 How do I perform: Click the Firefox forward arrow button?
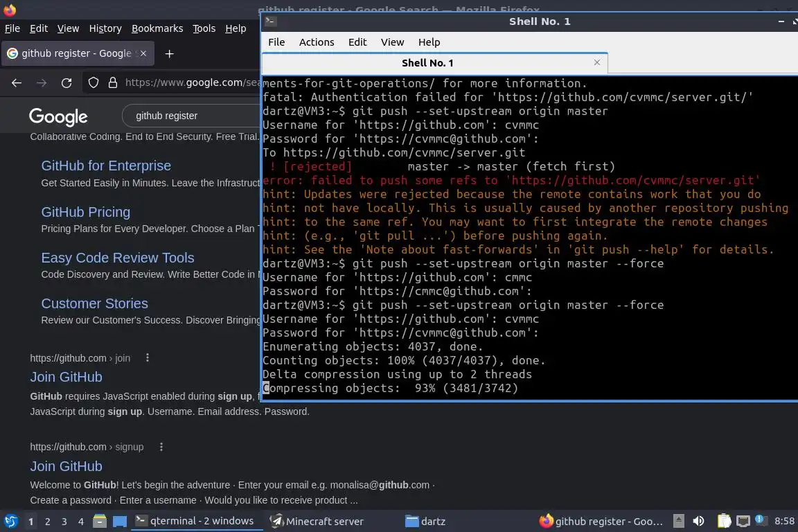pos(42,83)
